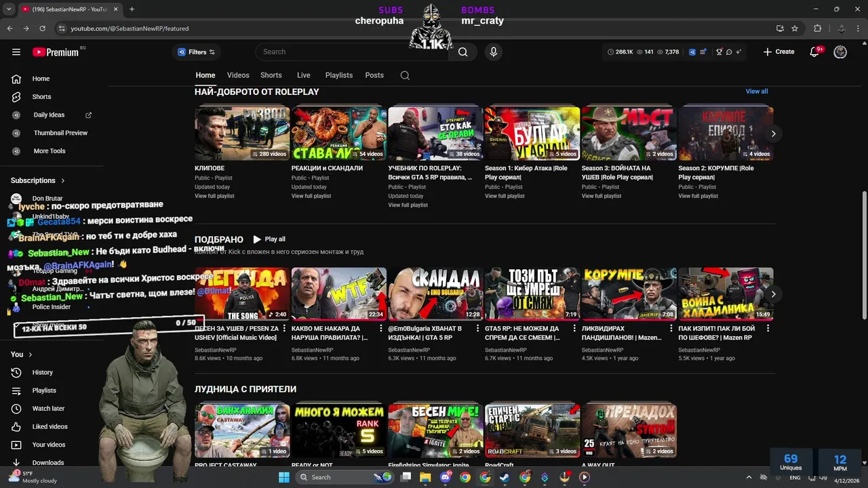This screenshot has height=488, width=868.
Task: Click the vidIQ list icon in stats bar
Action: [x=703, y=52]
